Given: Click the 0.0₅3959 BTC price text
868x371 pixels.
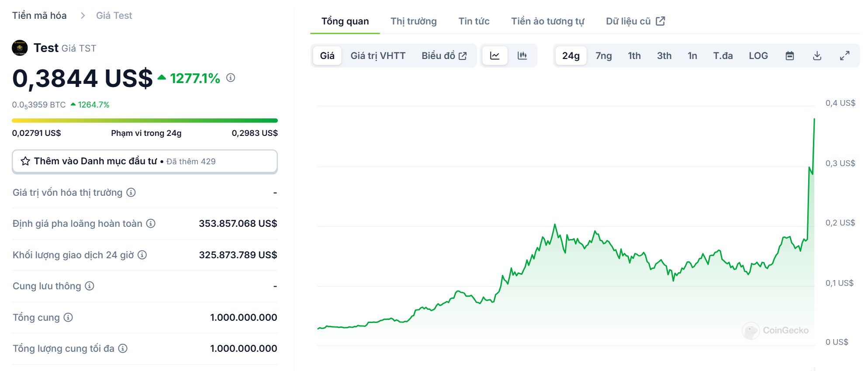Looking at the screenshot, I should pos(39,105).
